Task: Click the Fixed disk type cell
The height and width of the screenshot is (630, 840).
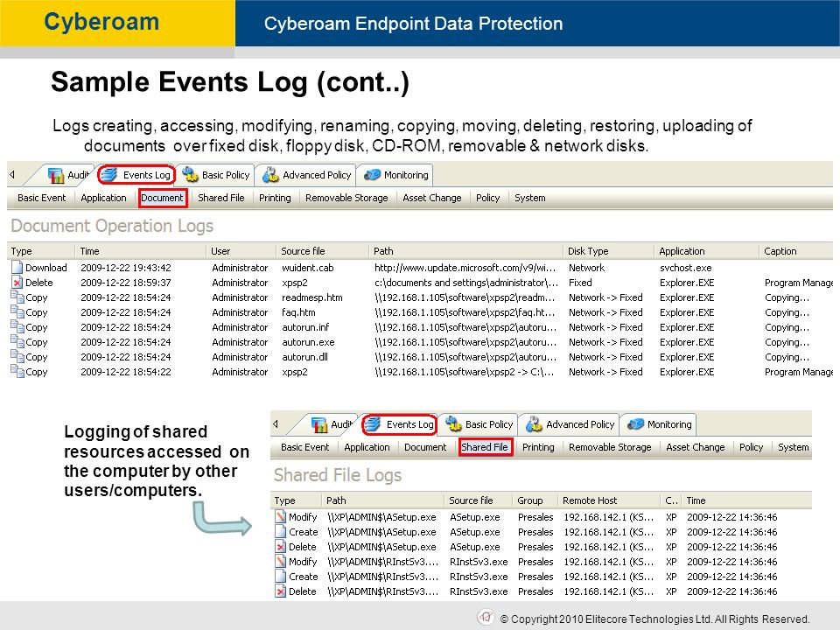Action: [580, 283]
